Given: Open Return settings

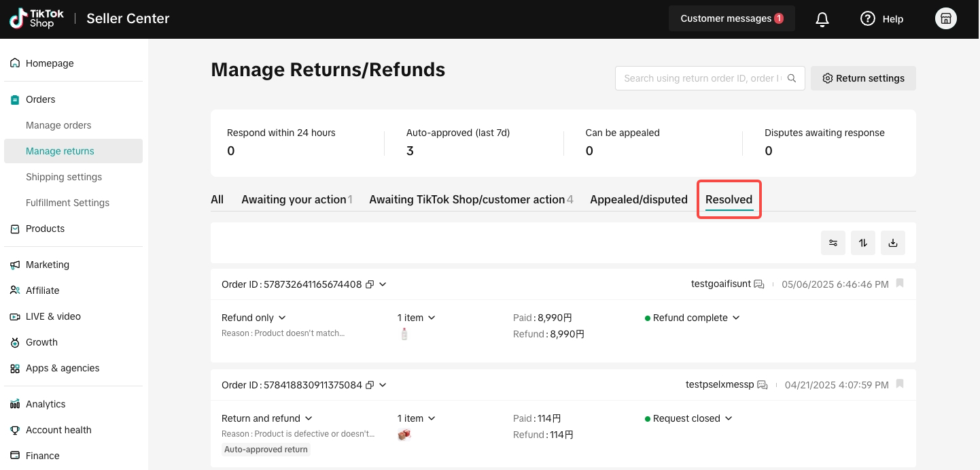Looking at the screenshot, I should pyautogui.click(x=863, y=78).
